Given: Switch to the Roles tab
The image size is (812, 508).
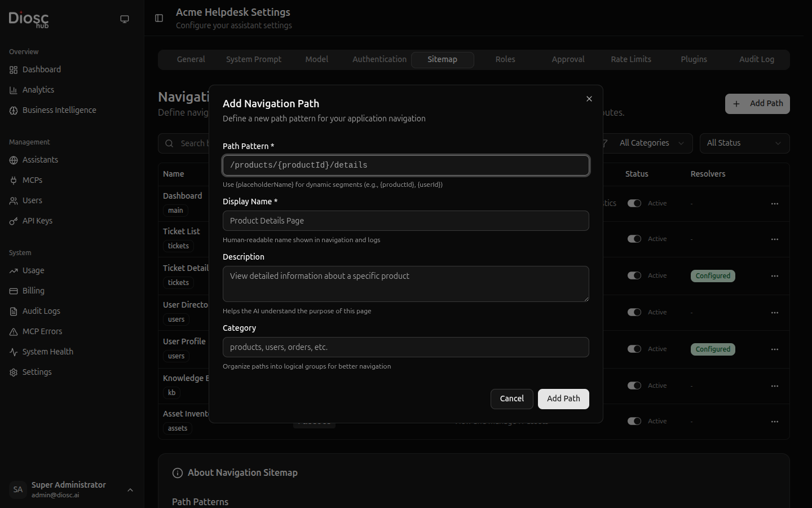Looking at the screenshot, I should pos(505,59).
